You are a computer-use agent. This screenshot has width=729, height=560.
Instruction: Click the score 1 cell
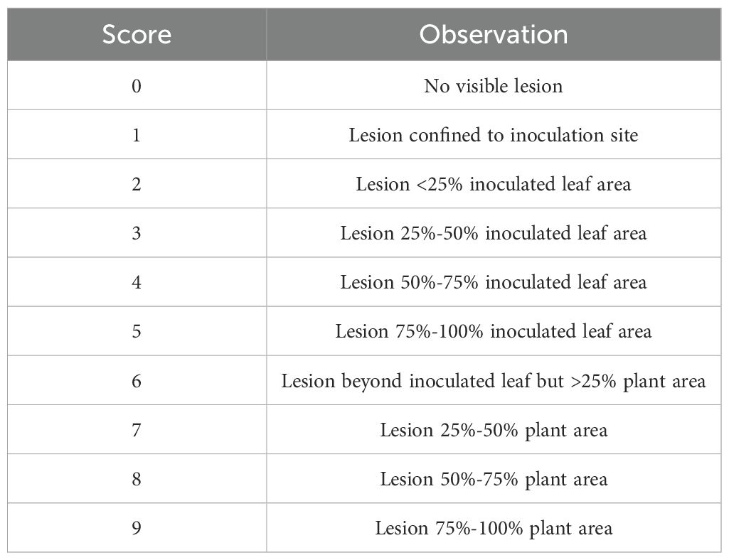[137, 135]
